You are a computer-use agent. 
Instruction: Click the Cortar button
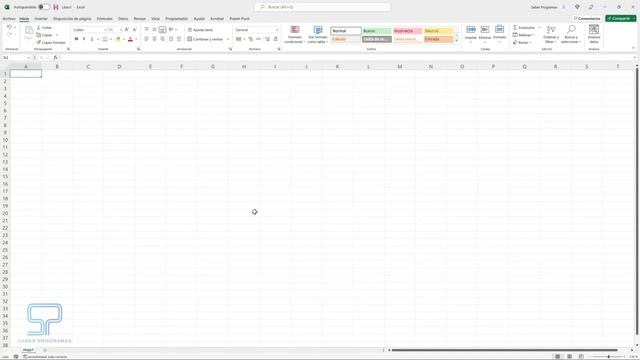pyautogui.click(x=44, y=27)
